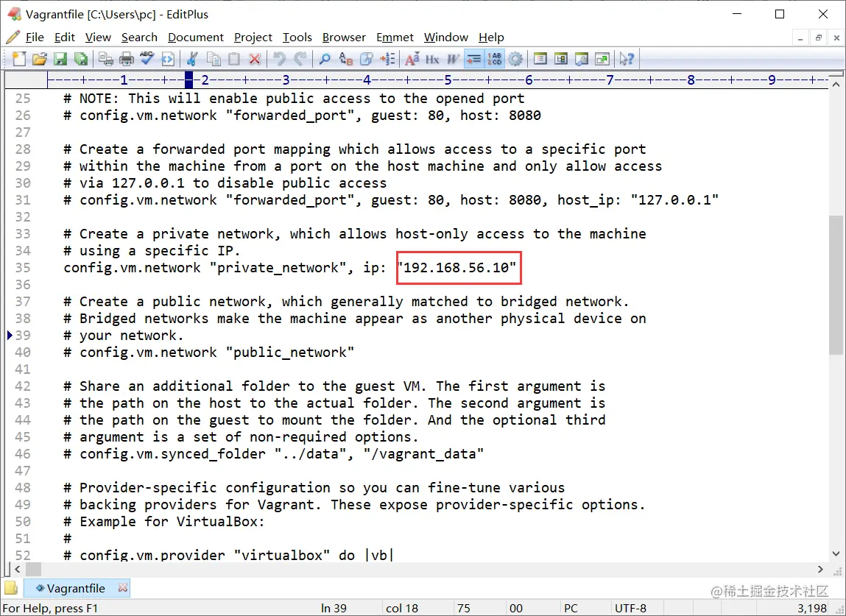Viewport: 846px width, 616px height.
Task: Click the IP text "192.168.56.10"
Action: (x=457, y=268)
